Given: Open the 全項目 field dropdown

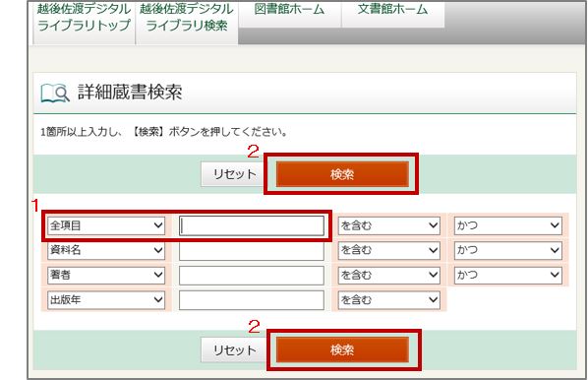Looking at the screenshot, I should point(106,225).
